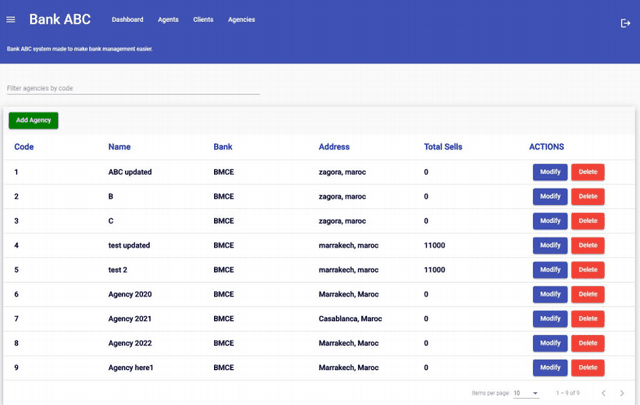Expand items per page dropdown

526,393
